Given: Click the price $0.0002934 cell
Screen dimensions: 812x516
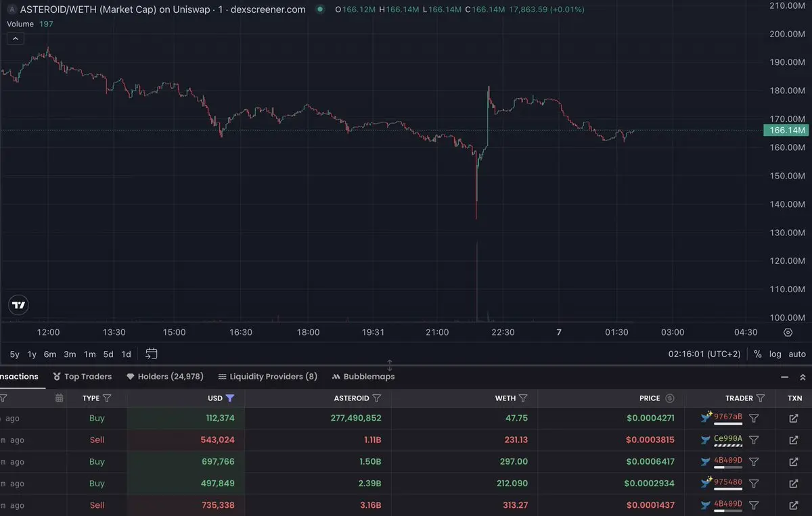Looking at the screenshot, I should 650,484.
